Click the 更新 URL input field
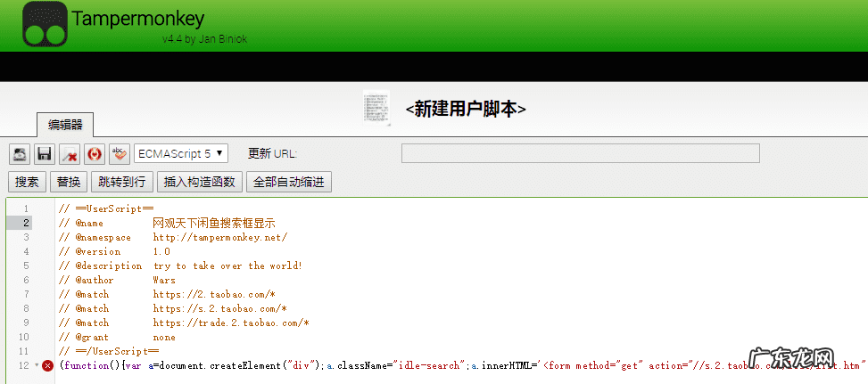This screenshot has height=384, width=868. [580, 153]
